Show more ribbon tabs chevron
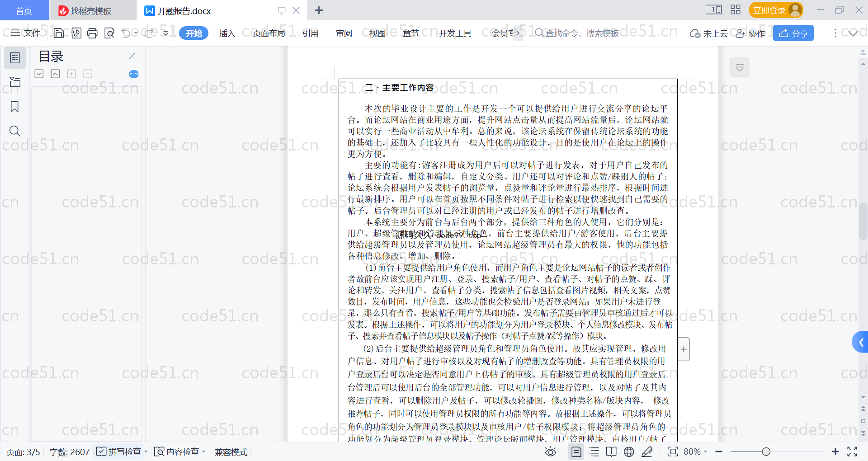This screenshot has height=461, width=868. [518, 33]
